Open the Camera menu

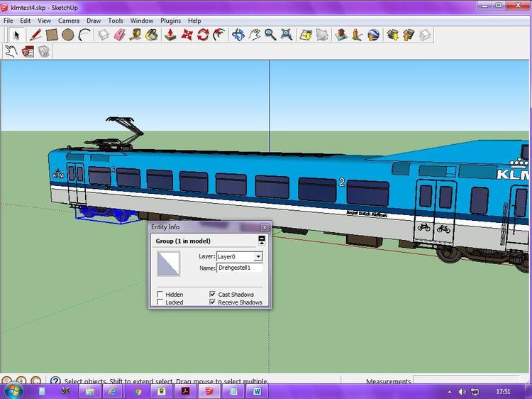click(x=69, y=21)
